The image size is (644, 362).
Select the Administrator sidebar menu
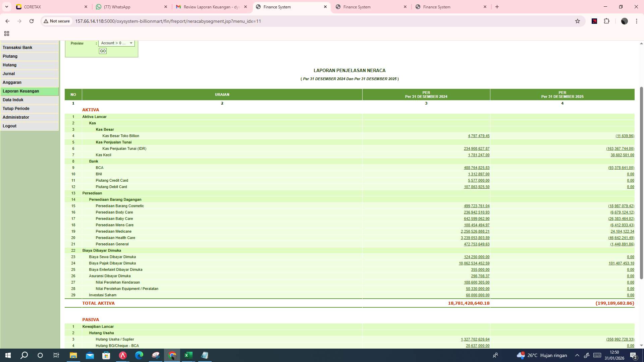(x=16, y=117)
